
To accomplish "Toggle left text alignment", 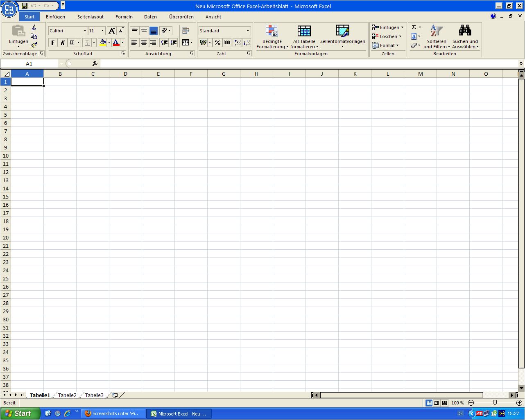I will (x=134, y=43).
